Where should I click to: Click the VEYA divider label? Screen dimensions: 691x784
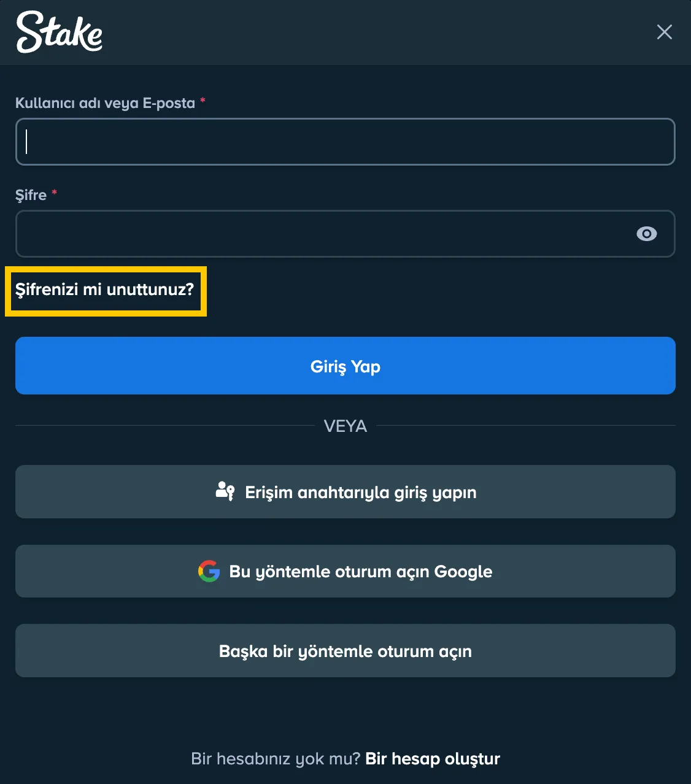[x=345, y=426]
